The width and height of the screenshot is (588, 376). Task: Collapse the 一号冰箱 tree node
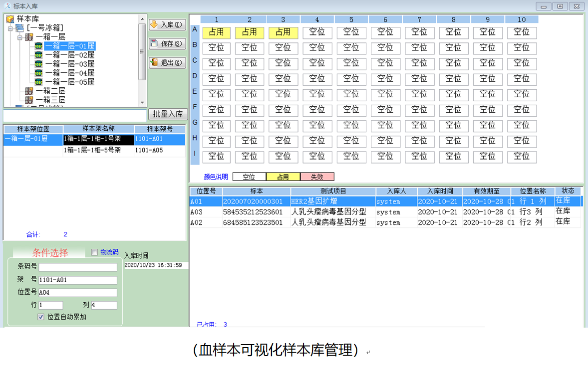pyautogui.click(x=9, y=28)
